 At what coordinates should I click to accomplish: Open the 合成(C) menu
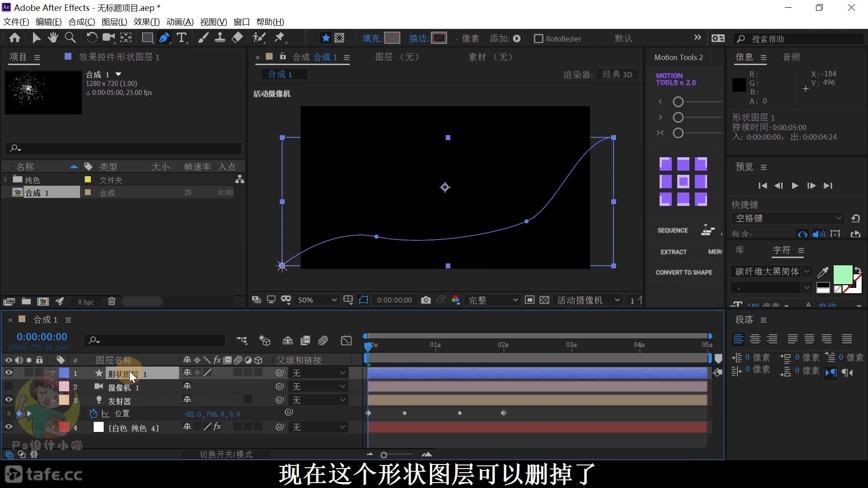pyautogui.click(x=81, y=22)
